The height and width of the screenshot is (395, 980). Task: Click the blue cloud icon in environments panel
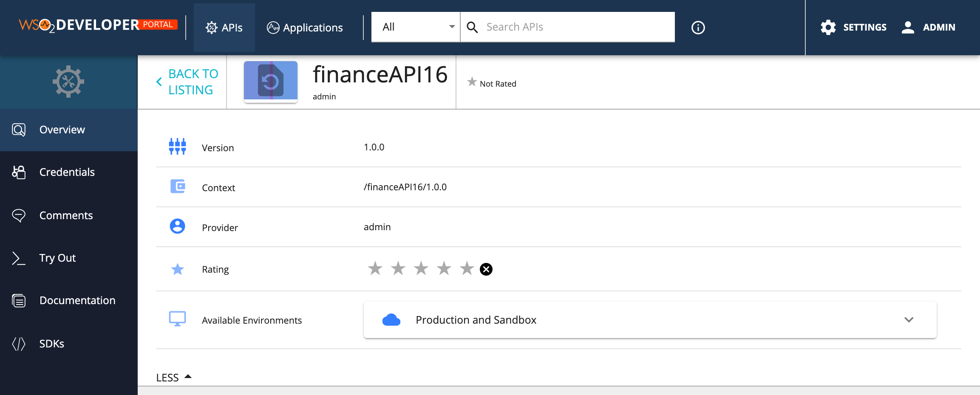tap(391, 320)
